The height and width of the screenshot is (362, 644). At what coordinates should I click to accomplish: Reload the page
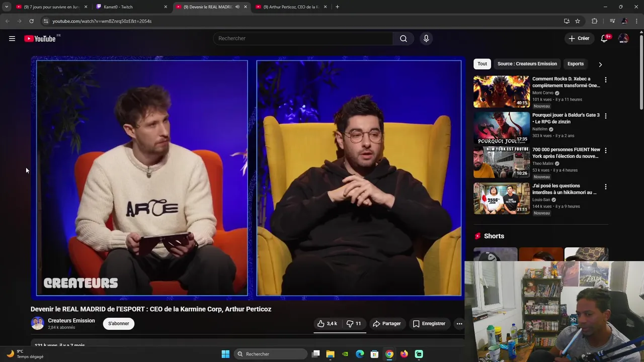[x=31, y=21]
